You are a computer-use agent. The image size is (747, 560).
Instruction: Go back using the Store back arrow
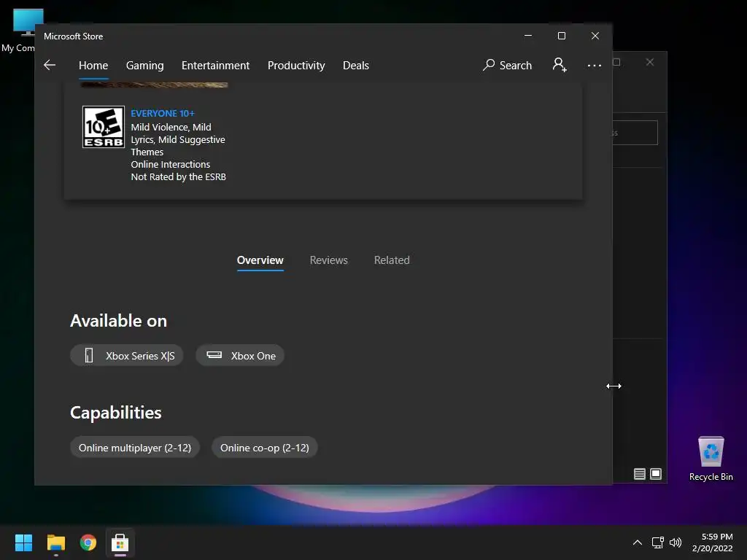(50, 65)
